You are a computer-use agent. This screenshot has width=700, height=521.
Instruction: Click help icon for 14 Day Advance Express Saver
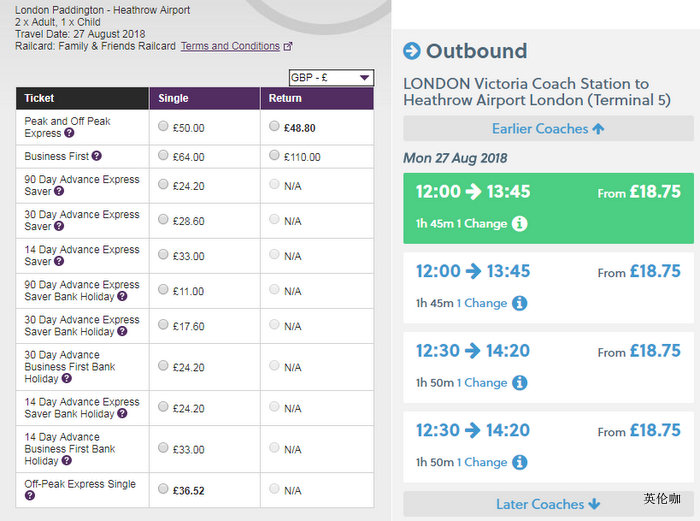tap(59, 262)
